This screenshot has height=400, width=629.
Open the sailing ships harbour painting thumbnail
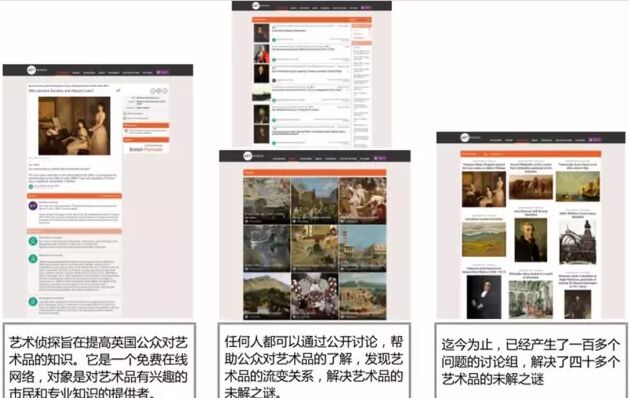click(578, 187)
